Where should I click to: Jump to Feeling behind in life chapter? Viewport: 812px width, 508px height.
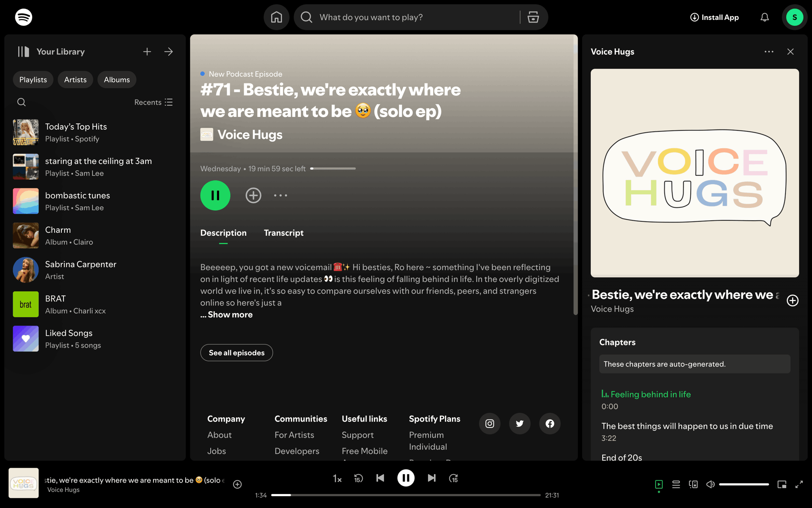pos(650,394)
